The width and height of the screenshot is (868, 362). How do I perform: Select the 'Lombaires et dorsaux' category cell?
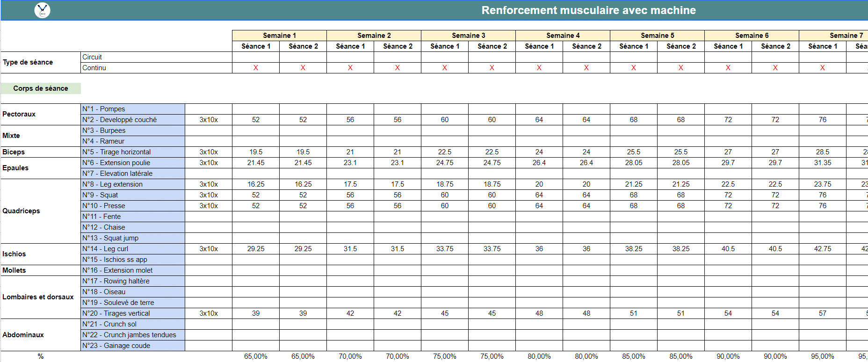point(41,297)
